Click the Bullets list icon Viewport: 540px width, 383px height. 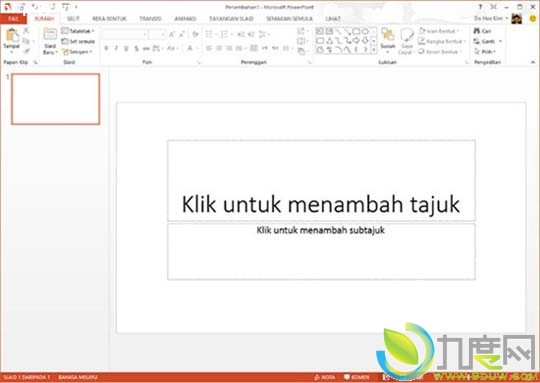tap(210, 34)
